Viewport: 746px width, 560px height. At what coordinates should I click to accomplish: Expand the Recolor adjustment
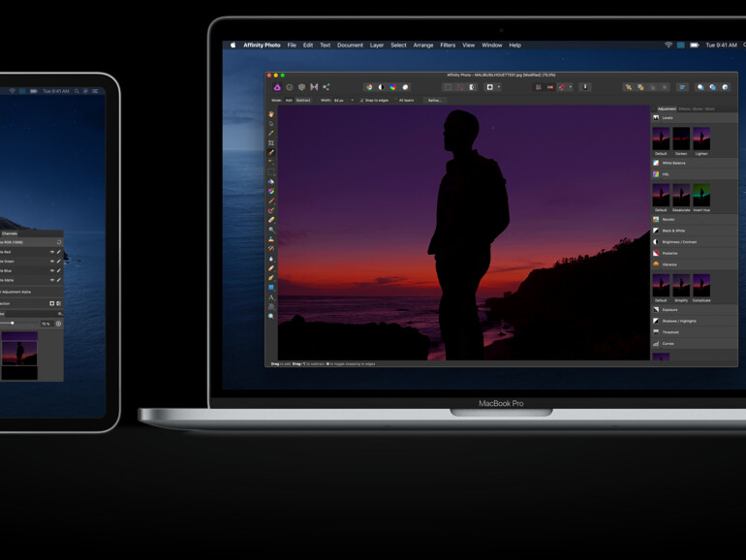pyautogui.click(x=694, y=219)
